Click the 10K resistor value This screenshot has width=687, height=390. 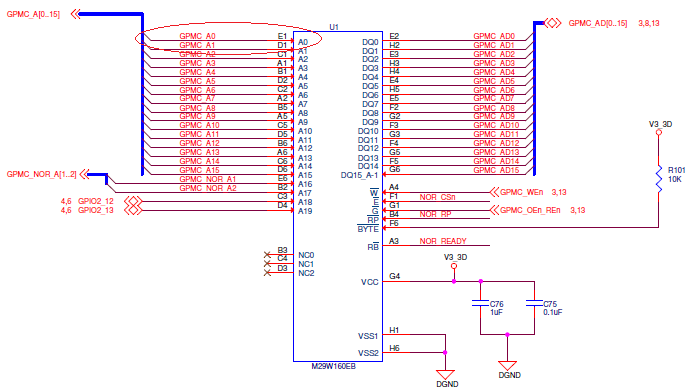coord(674,179)
